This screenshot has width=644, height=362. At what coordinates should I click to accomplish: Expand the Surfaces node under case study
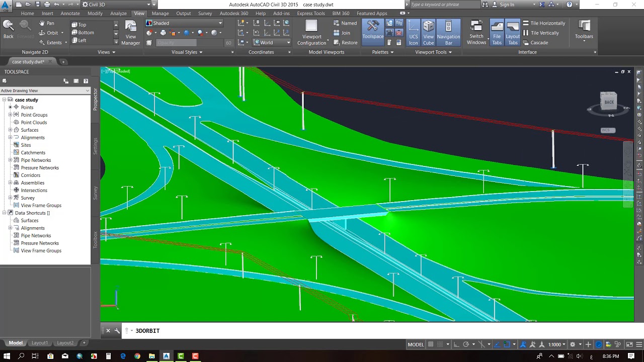click(x=10, y=130)
